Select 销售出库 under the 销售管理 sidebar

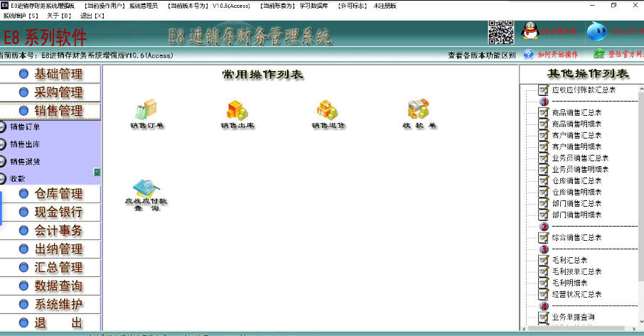pyautogui.click(x=25, y=144)
